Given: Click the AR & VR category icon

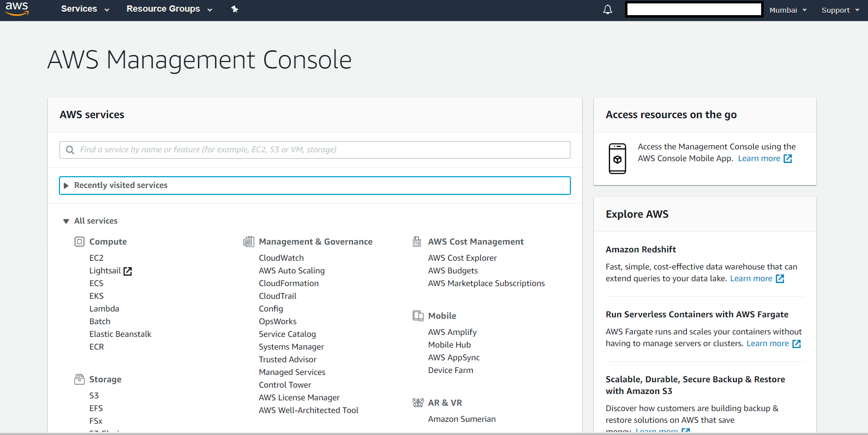Looking at the screenshot, I should 418,403.
